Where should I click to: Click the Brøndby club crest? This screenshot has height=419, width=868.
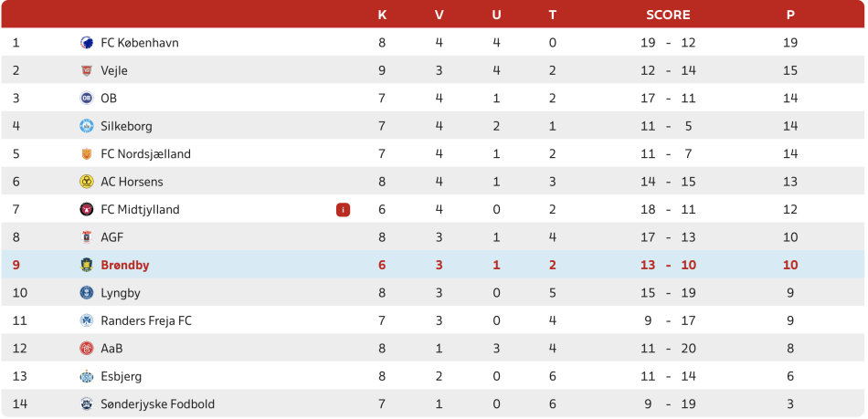(87, 266)
